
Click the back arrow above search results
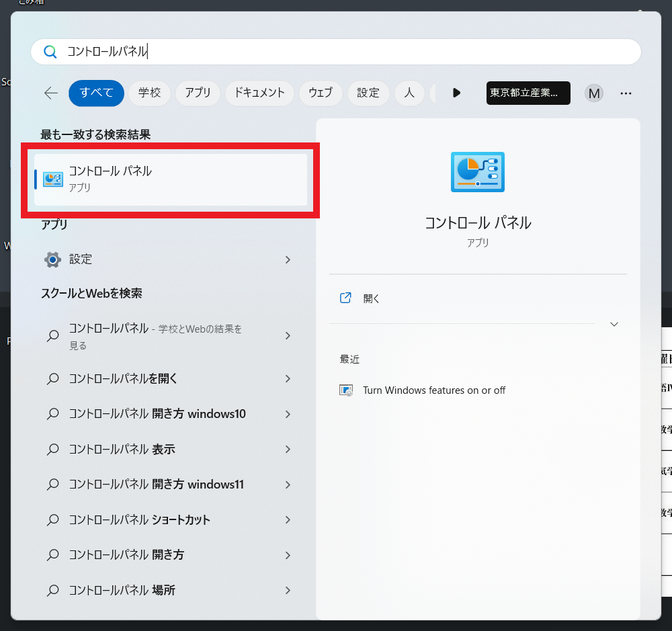point(50,93)
